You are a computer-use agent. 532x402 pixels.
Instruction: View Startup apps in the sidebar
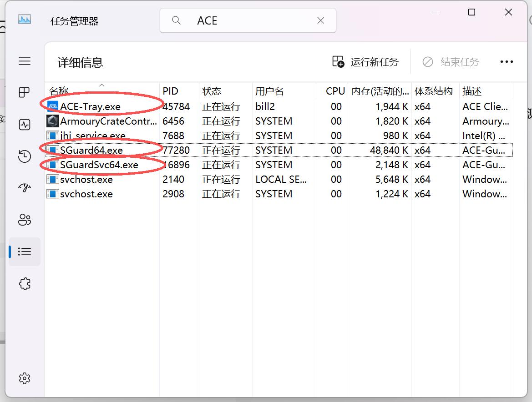tap(25, 187)
